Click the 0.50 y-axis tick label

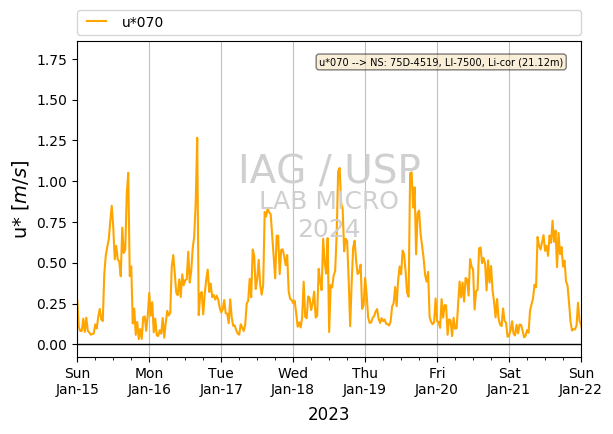pyautogui.click(x=52, y=263)
